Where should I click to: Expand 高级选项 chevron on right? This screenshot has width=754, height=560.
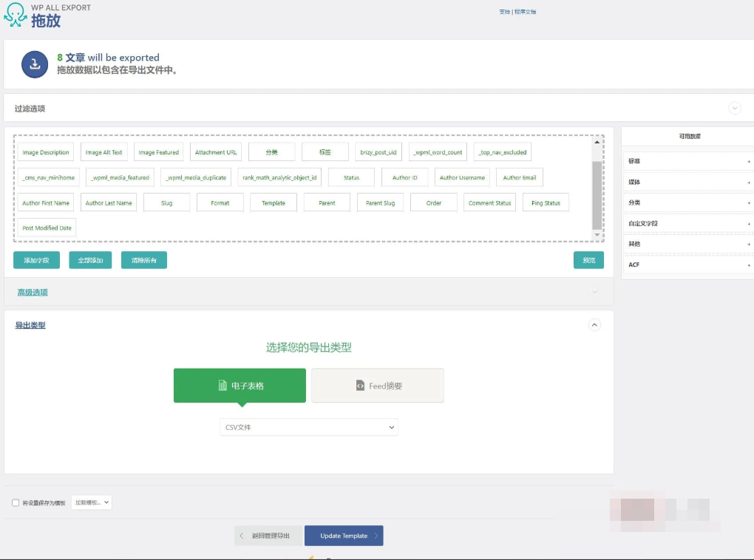pyautogui.click(x=594, y=292)
